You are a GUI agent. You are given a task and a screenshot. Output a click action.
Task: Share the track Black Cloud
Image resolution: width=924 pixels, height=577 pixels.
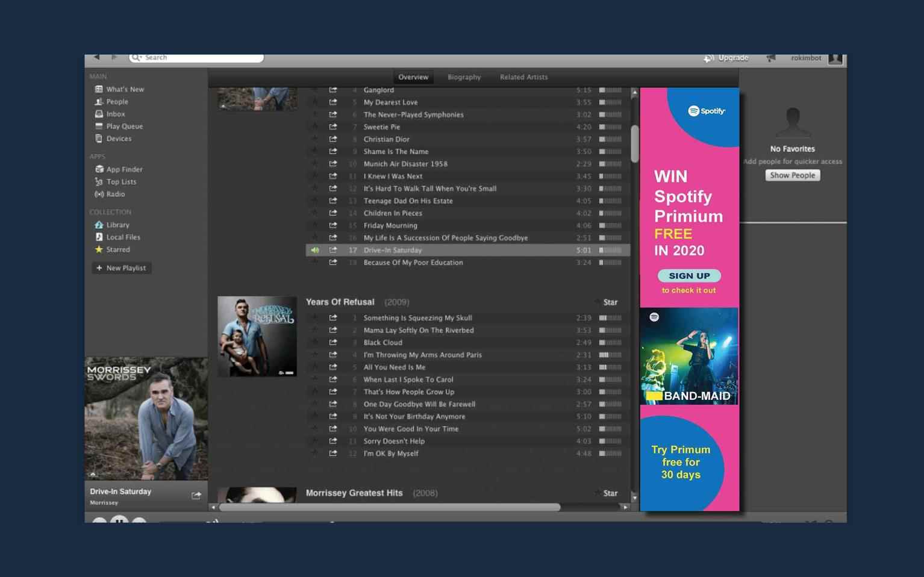click(x=332, y=342)
